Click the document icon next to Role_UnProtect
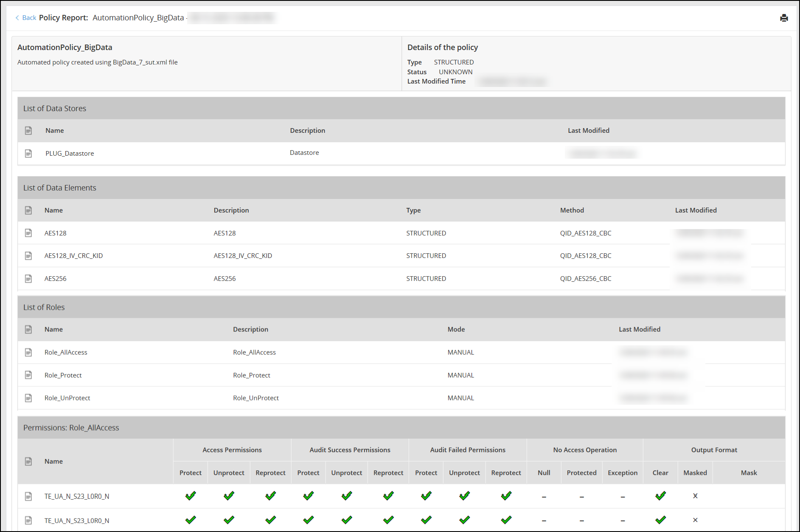This screenshot has width=800, height=532. pos(28,398)
